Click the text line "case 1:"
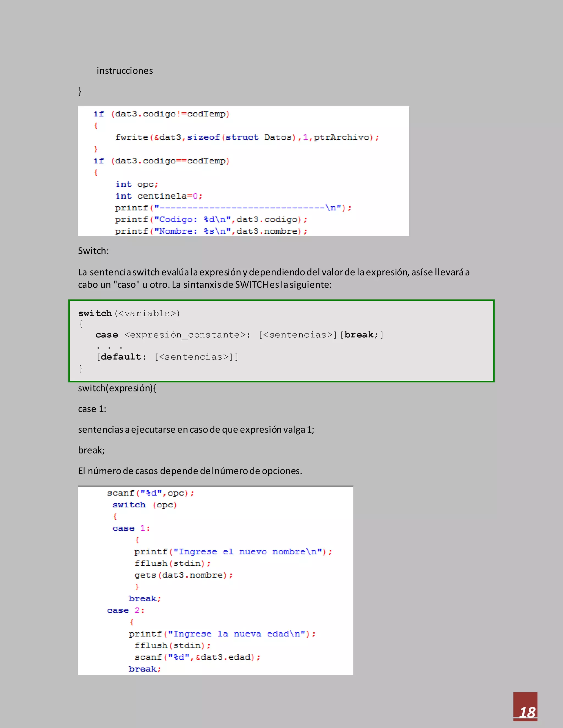This screenshot has height=728, width=563. 92,409
